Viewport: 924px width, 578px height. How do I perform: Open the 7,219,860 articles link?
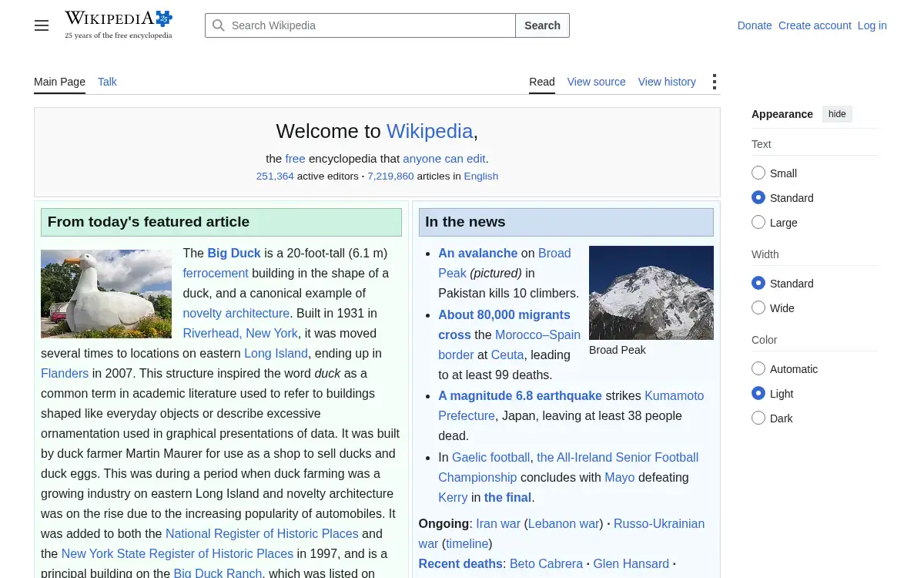pyautogui.click(x=390, y=176)
